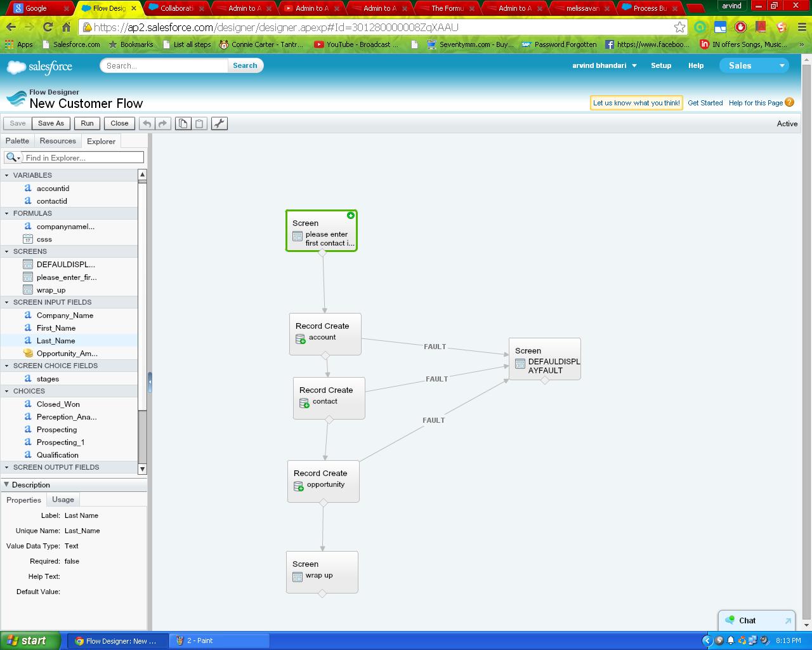Click the YouTube - Broadcast bookmark icon

pos(318,44)
